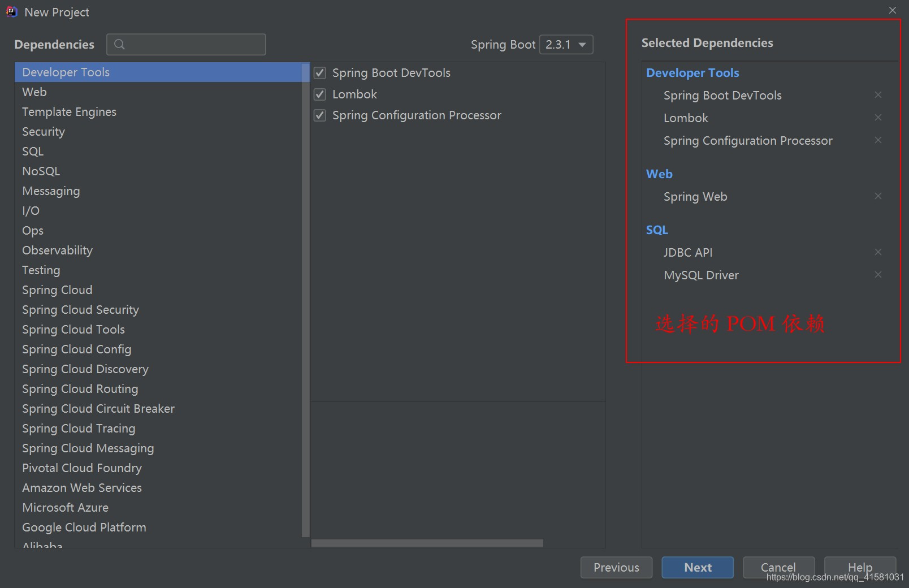Click SQL heading in Selected Dependencies
This screenshot has height=588, width=909.
click(657, 230)
